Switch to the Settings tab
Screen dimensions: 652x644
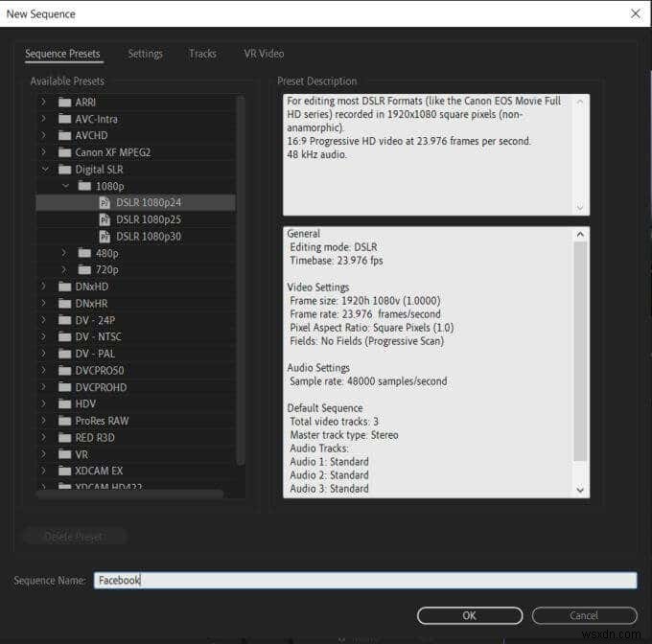coord(146,54)
